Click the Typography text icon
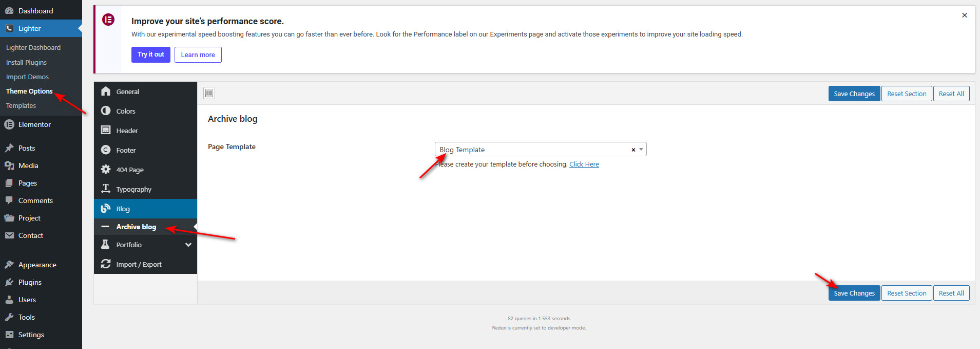This screenshot has height=349, width=980. coord(106,189)
